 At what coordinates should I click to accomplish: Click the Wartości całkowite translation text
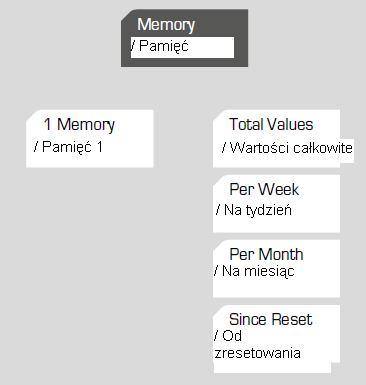(287, 148)
